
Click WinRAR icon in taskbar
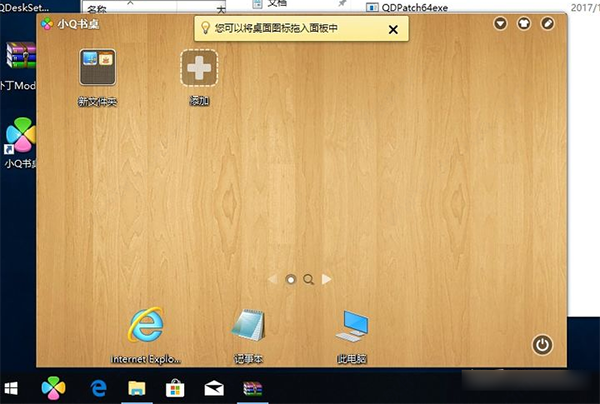click(x=253, y=388)
